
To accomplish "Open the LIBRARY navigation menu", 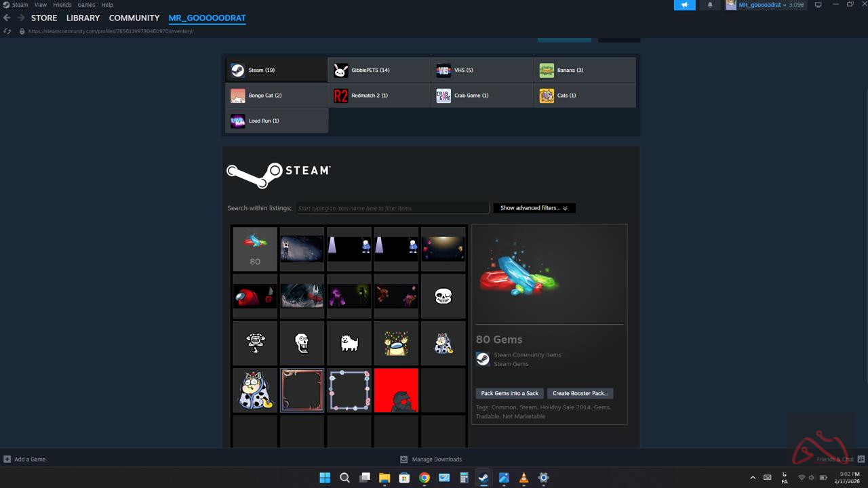I will (83, 18).
